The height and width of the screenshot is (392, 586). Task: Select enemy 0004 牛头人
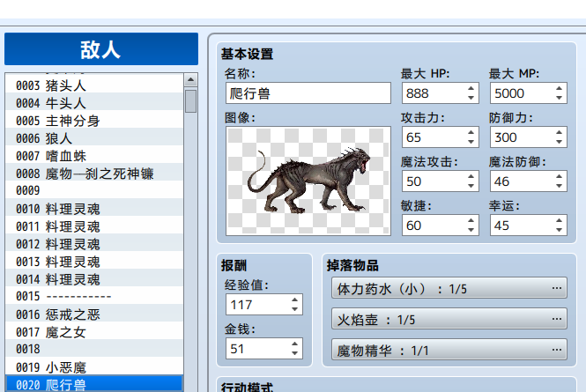[94, 103]
